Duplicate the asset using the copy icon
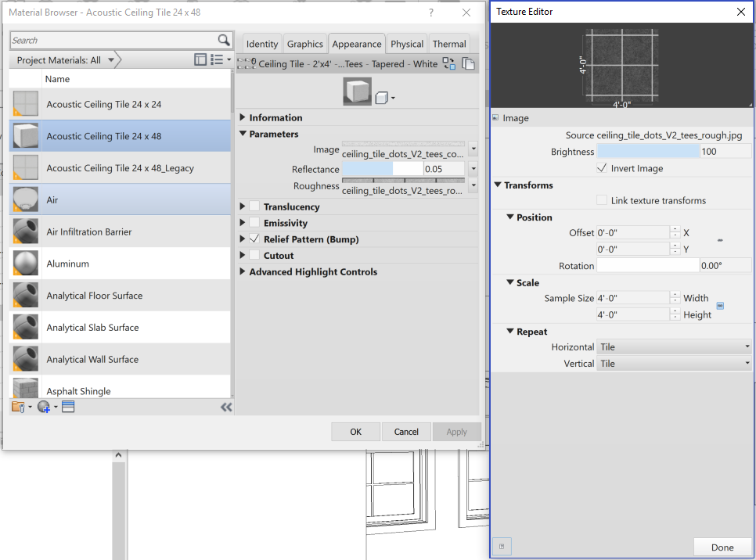 (x=467, y=63)
